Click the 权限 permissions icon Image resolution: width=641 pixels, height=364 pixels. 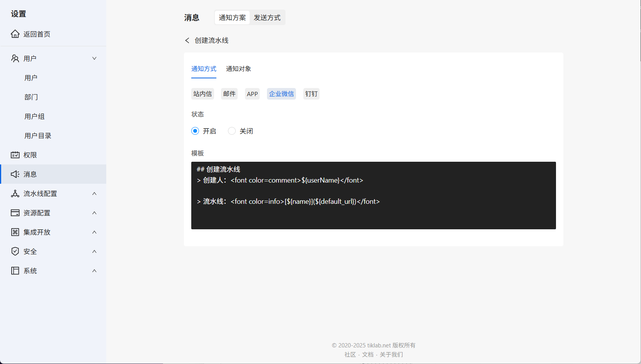click(15, 155)
